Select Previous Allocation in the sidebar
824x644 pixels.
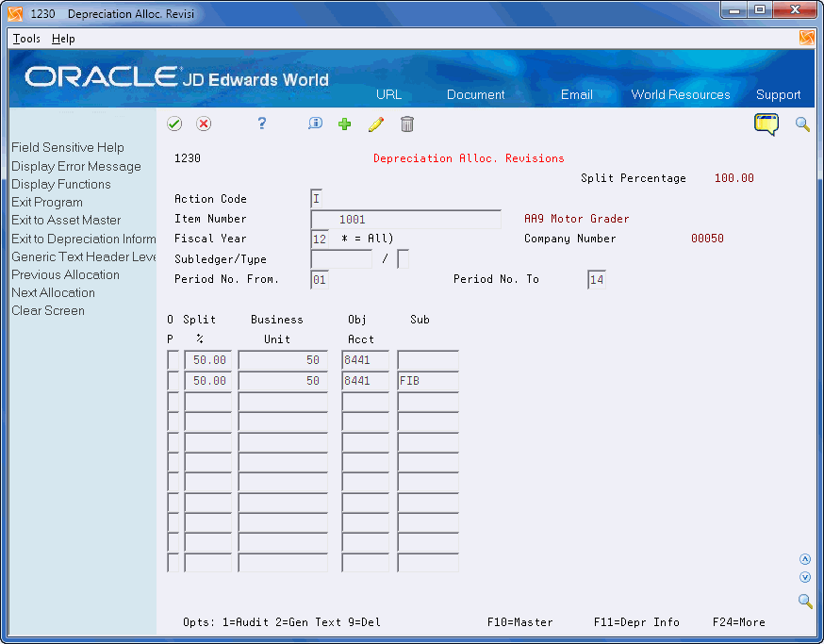(x=65, y=274)
